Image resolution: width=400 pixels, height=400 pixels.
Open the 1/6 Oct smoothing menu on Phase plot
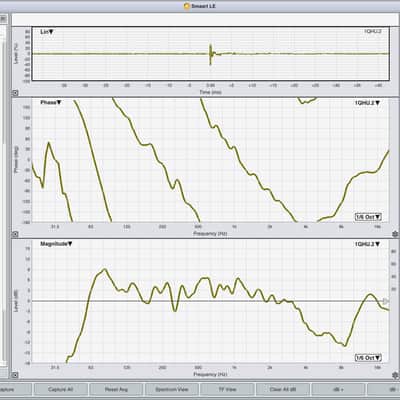(368, 217)
